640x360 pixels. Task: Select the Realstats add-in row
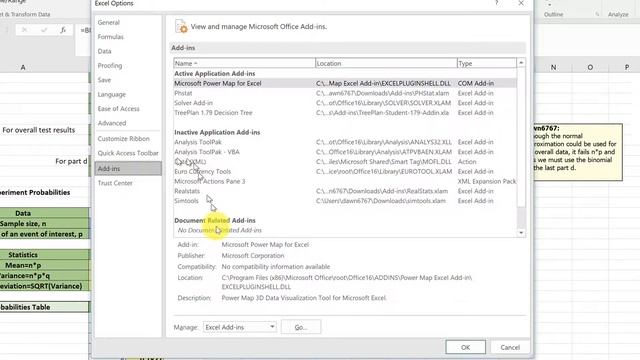pyautogui.click(x=345, y=191)
